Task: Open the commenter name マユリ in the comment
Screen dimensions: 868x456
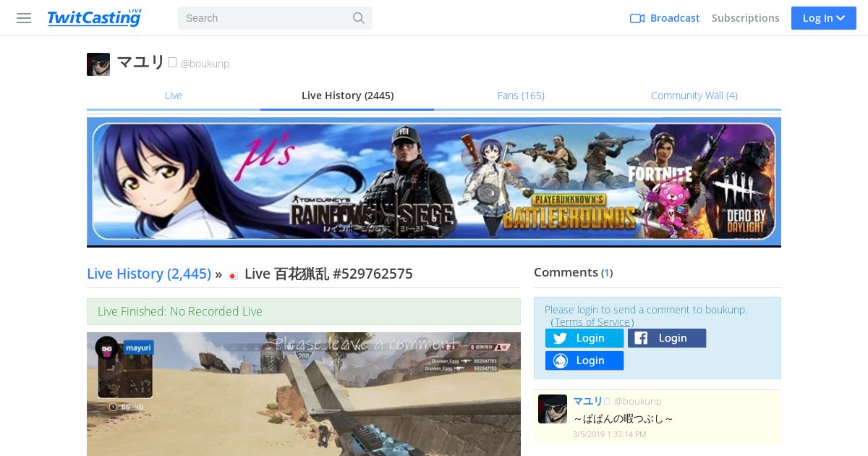Action: 587,401
